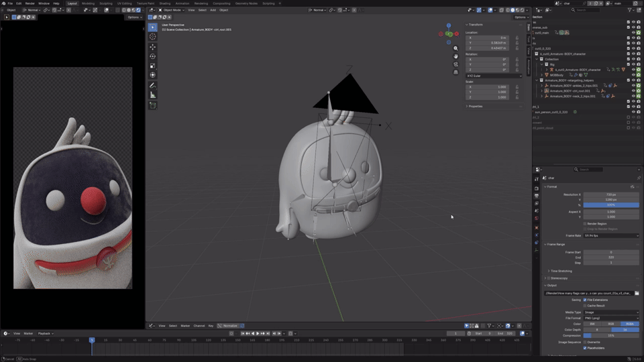Click the Format panel presets icon
The image size is (644, 362).
click(632, 187)
